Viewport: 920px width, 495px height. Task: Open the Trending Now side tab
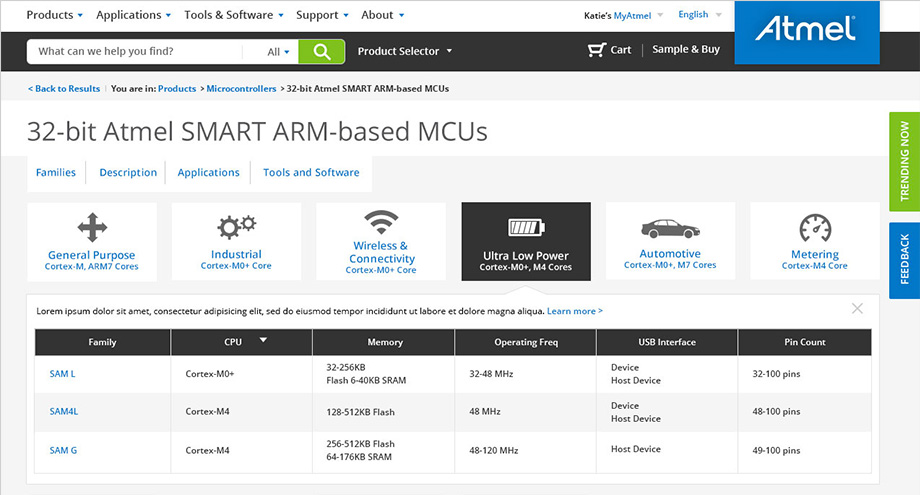(904, 161)
